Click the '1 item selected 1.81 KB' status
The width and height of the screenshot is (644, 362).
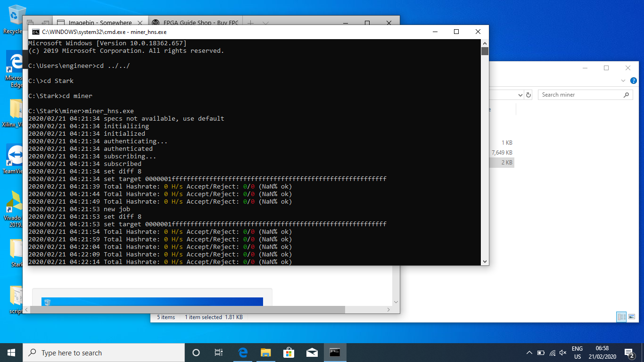click(x=214, y=317)
